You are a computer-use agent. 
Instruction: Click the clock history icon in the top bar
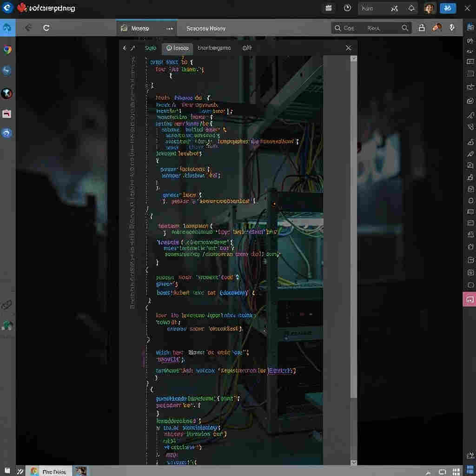pos(347,8)
